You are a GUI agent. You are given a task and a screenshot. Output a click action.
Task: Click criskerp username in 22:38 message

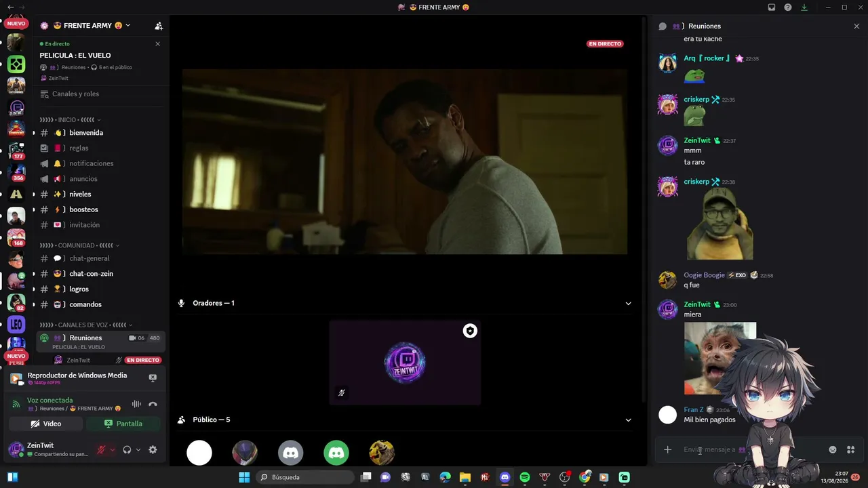pos(696,182)
